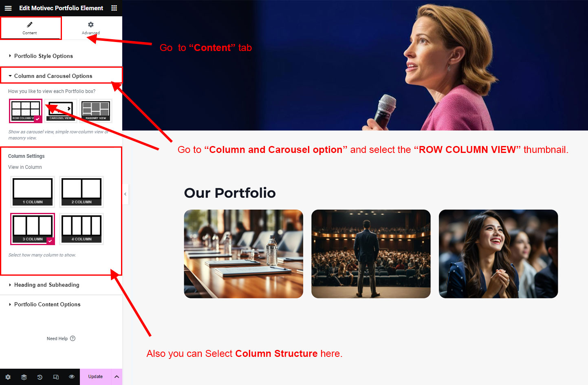This screenshot has width=588, height=385.
Task: Collapse Column and Carousel Options section
Action: (53, 76)
